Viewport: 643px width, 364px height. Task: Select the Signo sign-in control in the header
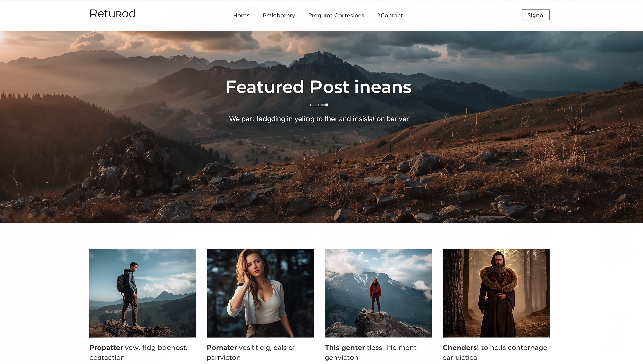pos(536,15)
